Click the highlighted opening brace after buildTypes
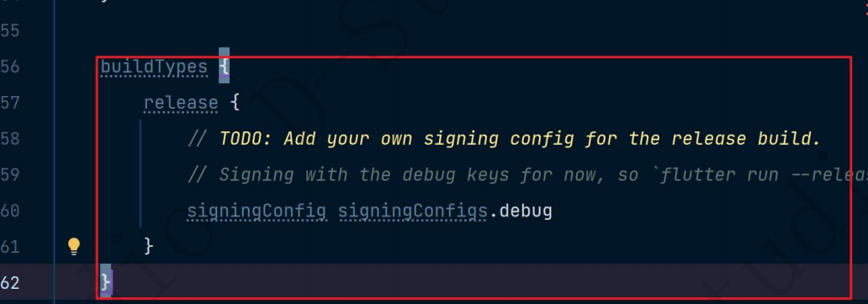The image size is (868, 304). pyautogui.click(x=224, y=66)
